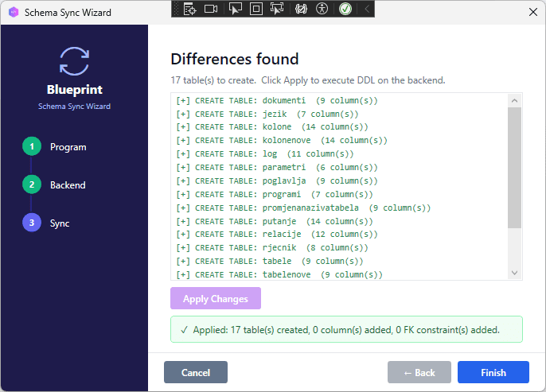Click the track focused element icon
Viewport: 546px width, 392px height.
(x=278, y=9)
